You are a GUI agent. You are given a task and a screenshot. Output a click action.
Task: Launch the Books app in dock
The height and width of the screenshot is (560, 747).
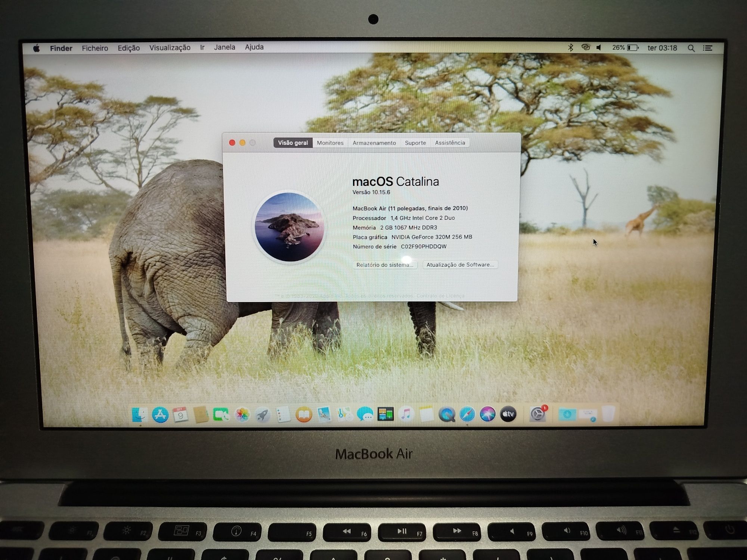304,414
